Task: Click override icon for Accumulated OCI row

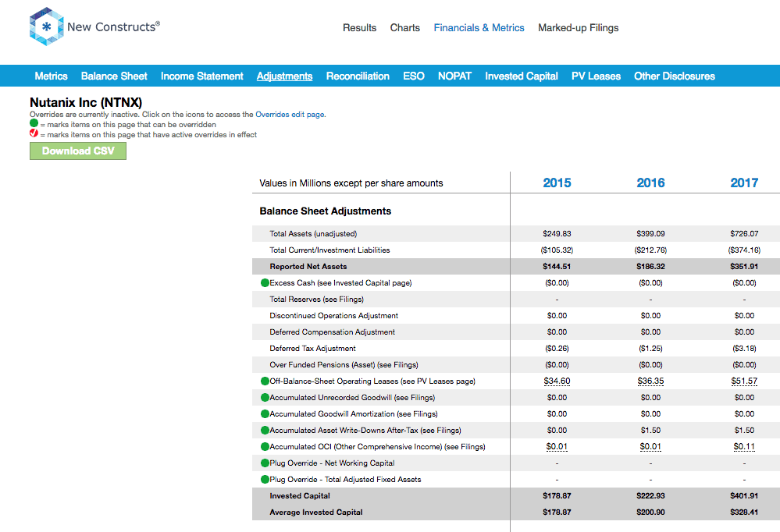Action: tap(265, 447)
